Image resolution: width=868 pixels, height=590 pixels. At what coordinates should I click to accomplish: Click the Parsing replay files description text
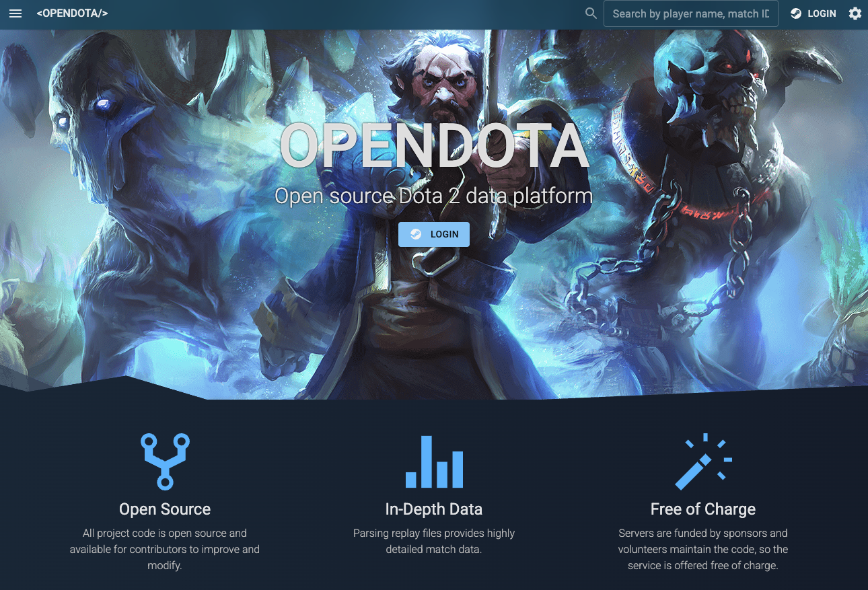pos(434,541)
